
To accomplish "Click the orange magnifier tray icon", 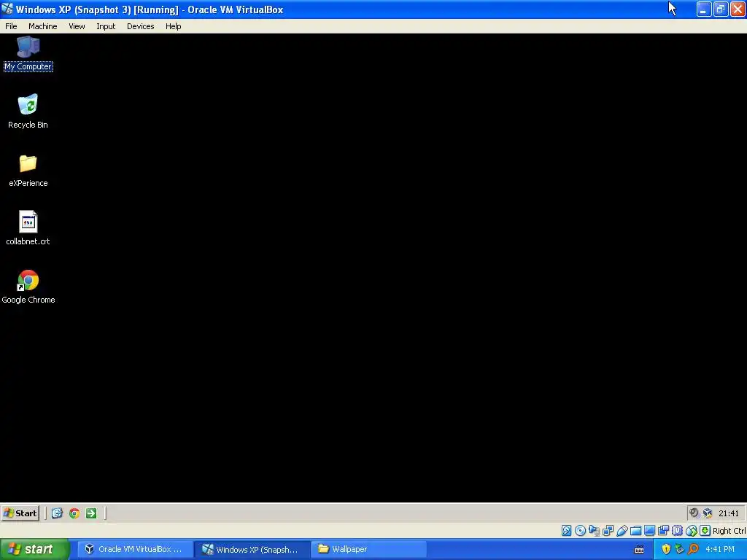I will click(x=693, y=549).
